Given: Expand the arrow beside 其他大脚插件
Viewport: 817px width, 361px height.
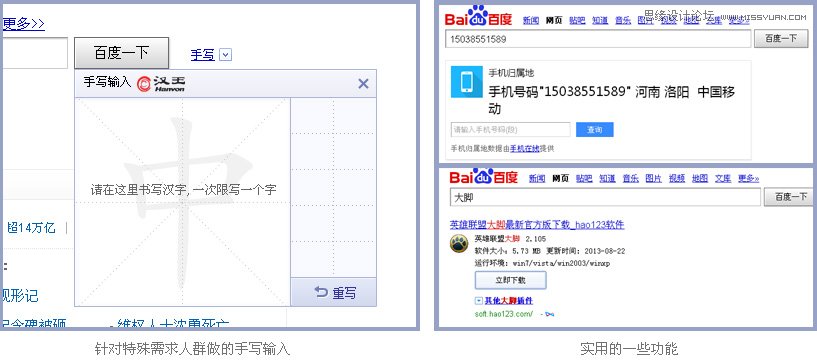Looking at the screenshot, I should coord(478,301).
